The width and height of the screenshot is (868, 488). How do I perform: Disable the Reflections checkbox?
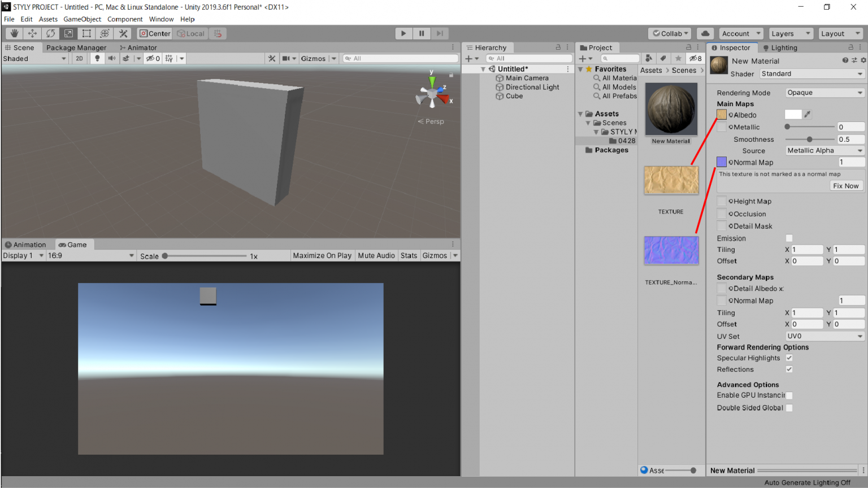click(x=789, y=369)
